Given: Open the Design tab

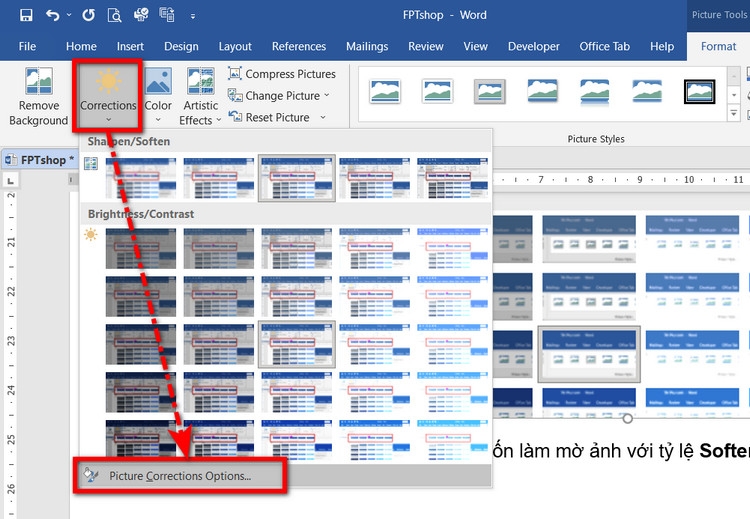Looking at the screenshot, I should click(x=181, y=46).
